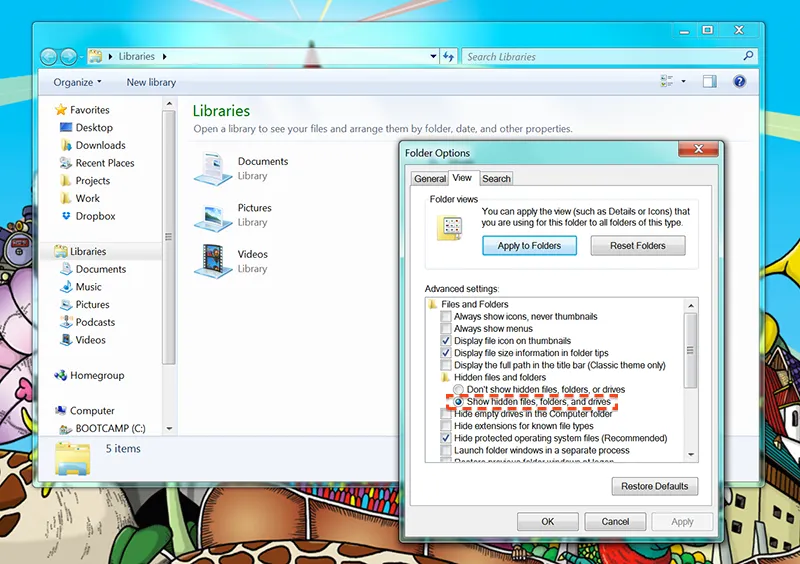The height and width of the screenshot is (564, 800).
Task: Click the Apply button in Folder Options
Action: click(x=682, y=522)
